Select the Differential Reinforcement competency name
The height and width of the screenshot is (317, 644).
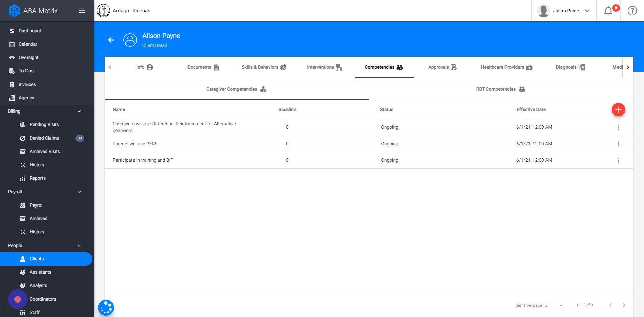pyautogui.click(x=174, y=127)
